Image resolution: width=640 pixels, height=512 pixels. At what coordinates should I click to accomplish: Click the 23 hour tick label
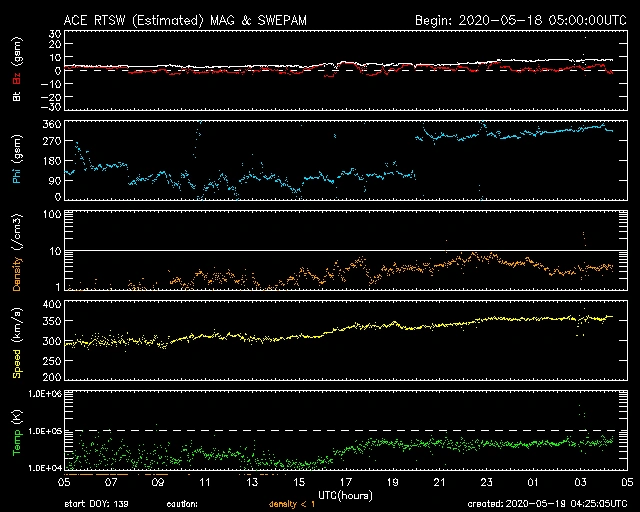pos(487,482)
